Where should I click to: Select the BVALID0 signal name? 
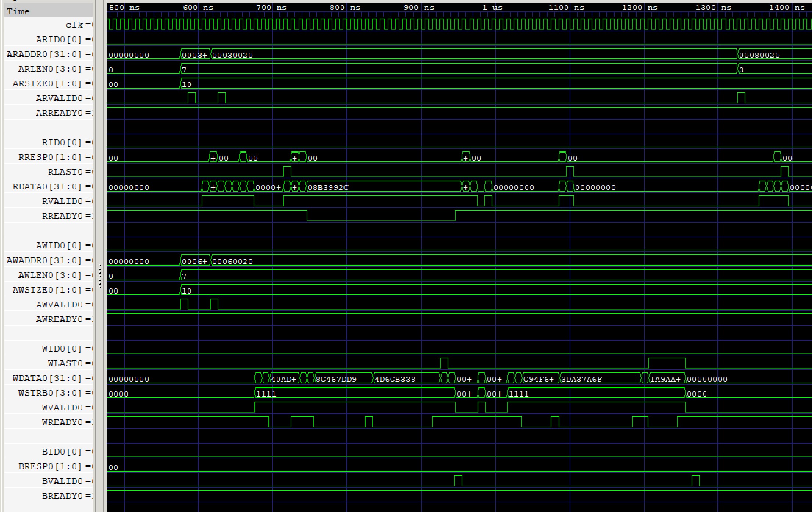[62, 481]
